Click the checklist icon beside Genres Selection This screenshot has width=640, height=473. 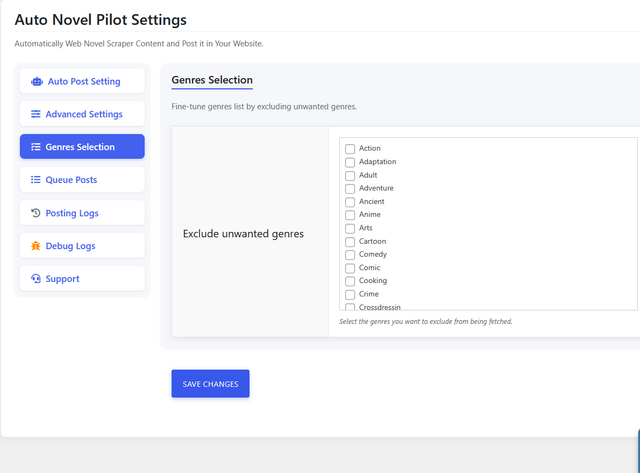tap(36, 147)
